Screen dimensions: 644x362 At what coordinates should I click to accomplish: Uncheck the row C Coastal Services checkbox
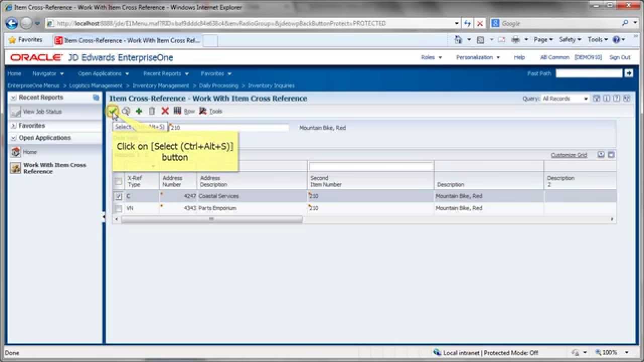118,197
